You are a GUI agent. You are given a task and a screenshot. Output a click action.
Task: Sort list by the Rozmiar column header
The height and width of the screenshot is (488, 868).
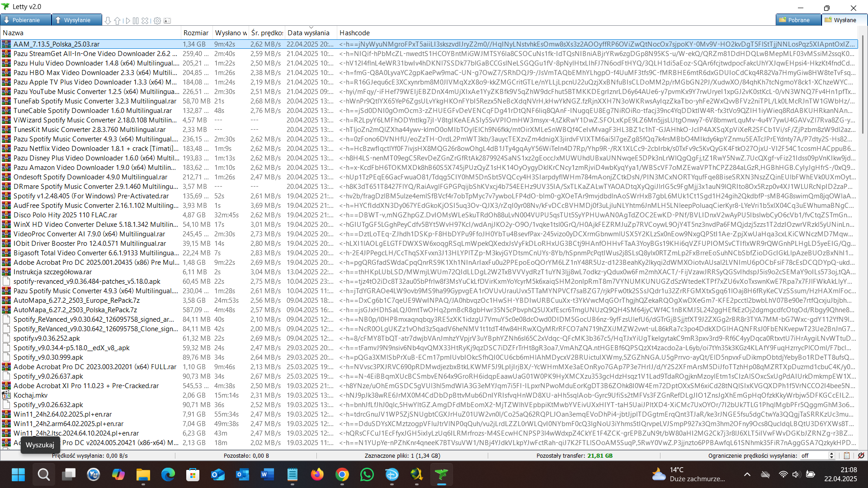coord(196,33)
